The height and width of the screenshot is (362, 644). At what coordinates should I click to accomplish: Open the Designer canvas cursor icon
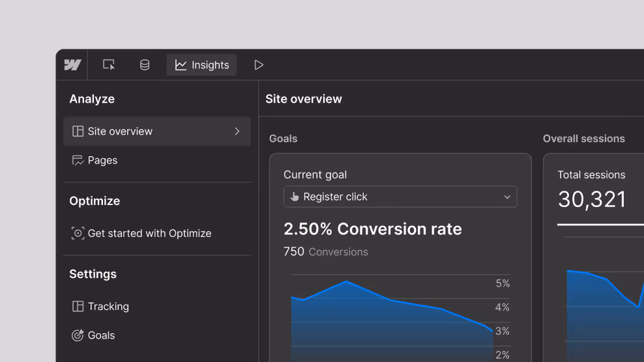pos(109,65)
